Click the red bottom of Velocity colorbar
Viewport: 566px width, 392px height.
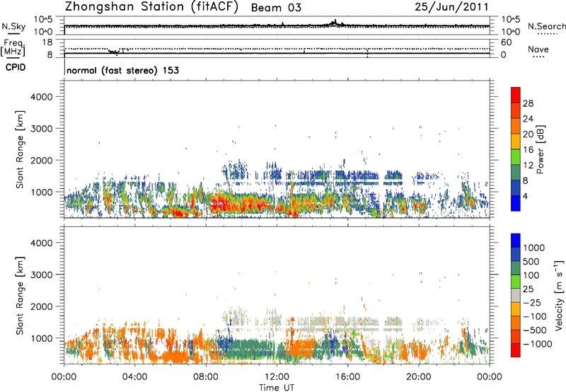[x=516, y=350]
